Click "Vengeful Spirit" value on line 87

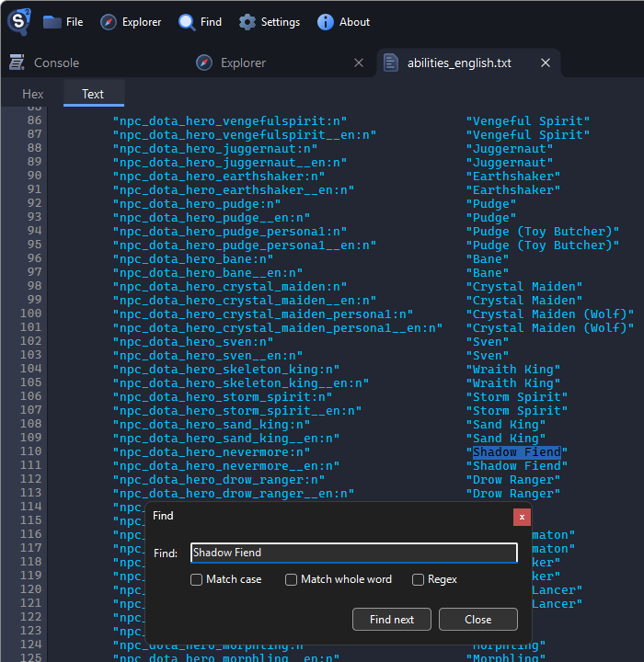pos(528,135)
